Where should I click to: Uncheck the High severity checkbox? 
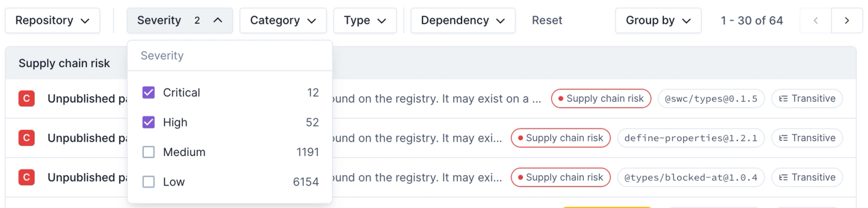149,122
